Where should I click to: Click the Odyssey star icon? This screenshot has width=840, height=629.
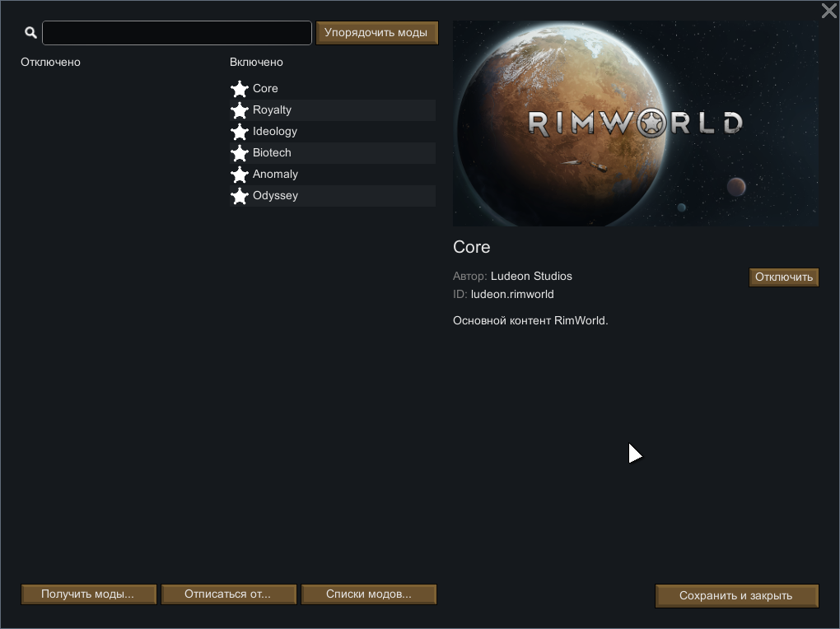[239, 196]
